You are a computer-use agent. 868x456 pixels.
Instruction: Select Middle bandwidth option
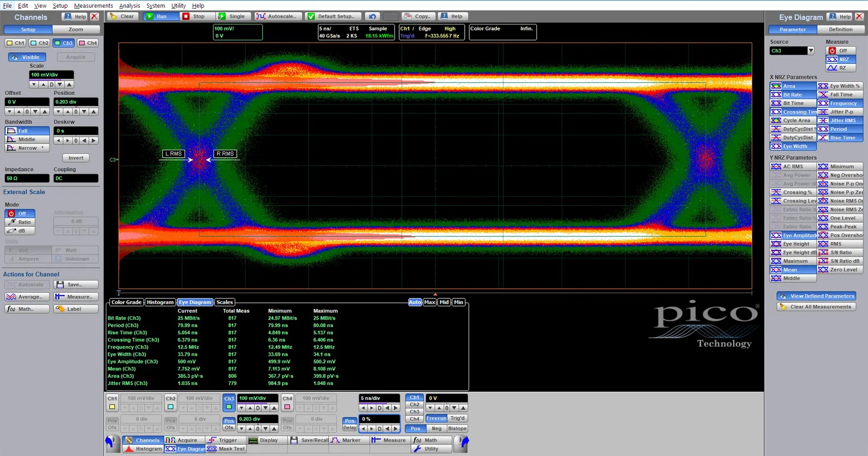pos(27,139)
